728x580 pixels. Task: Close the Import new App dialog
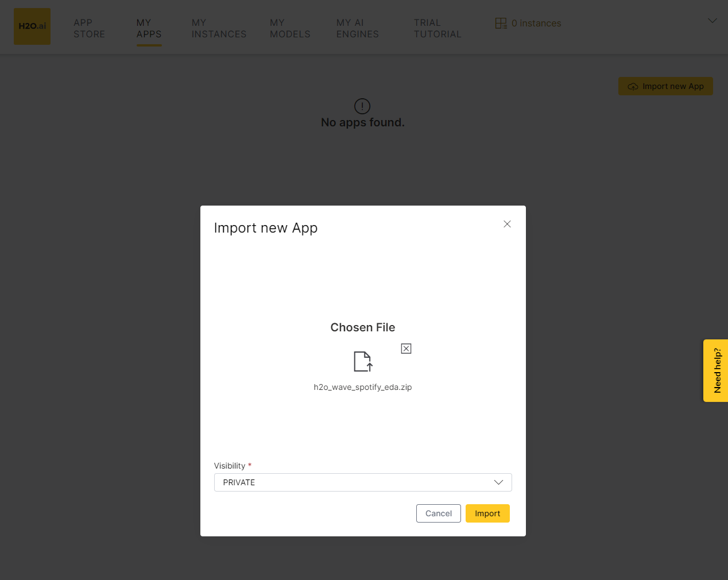pyautogui.click(x=507, y=224)
